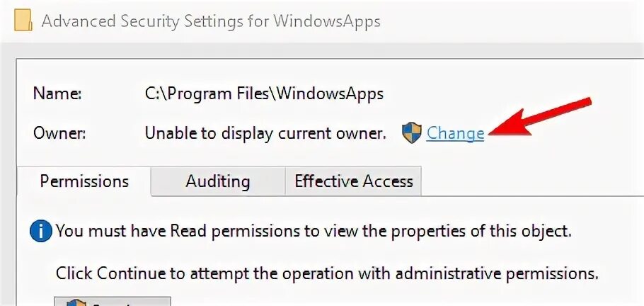Click the 'Advanced Security Settings for WindowsApps' title
This screenshot has width=644, height=306.
tap(211, 21)
